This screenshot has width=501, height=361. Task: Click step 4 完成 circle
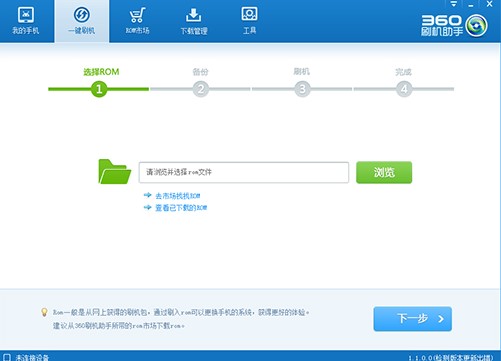[x=404, y=89]
